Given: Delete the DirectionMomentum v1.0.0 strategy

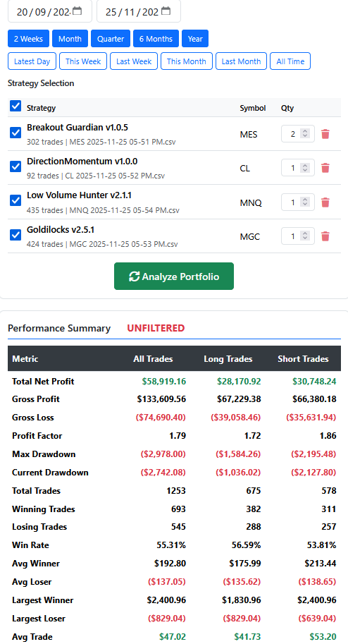Looking at the screenshot, I should point(325,168).
